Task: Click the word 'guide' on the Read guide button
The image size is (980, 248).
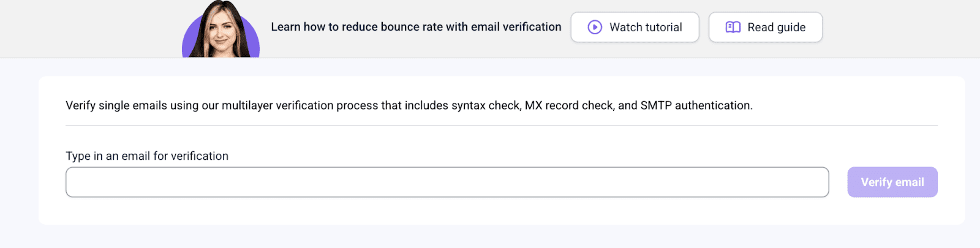Action: (792, 27)
